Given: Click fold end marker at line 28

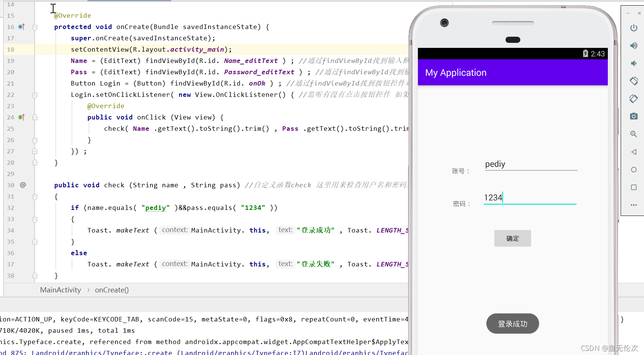Looking at the screenshot, I should [35, 163].
